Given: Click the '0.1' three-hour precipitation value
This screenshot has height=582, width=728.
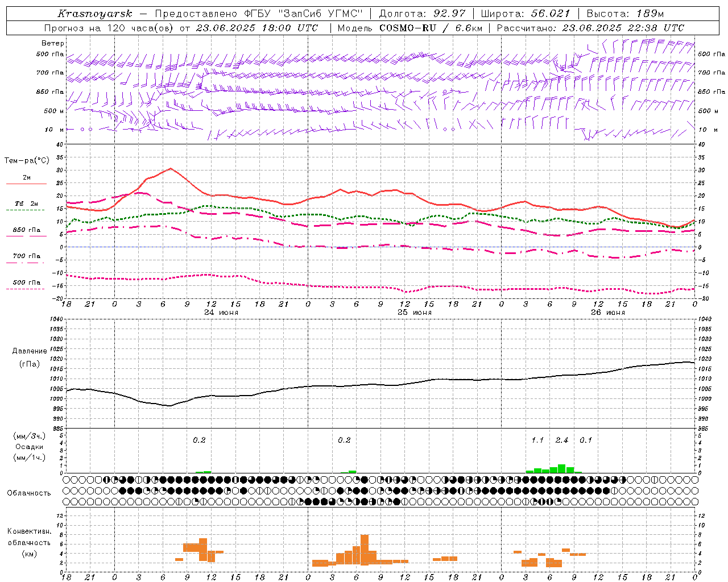Looking at the screenshot, I should coord(586,440).
